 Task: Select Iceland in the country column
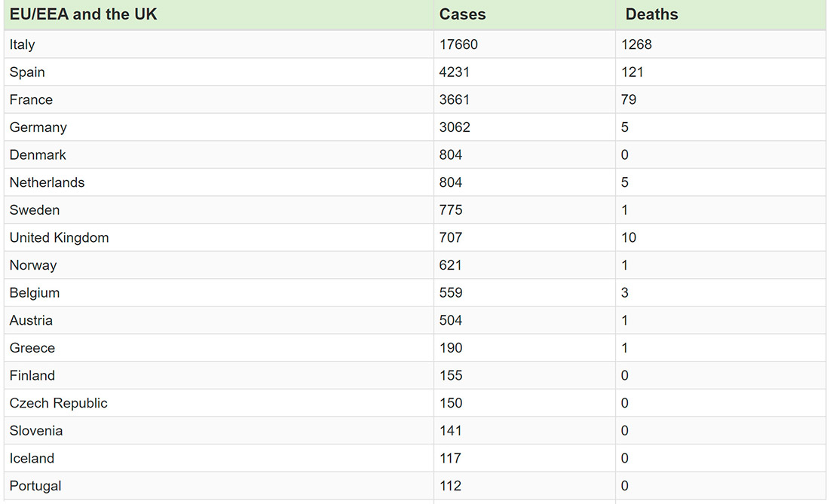(x=32, y=458)
